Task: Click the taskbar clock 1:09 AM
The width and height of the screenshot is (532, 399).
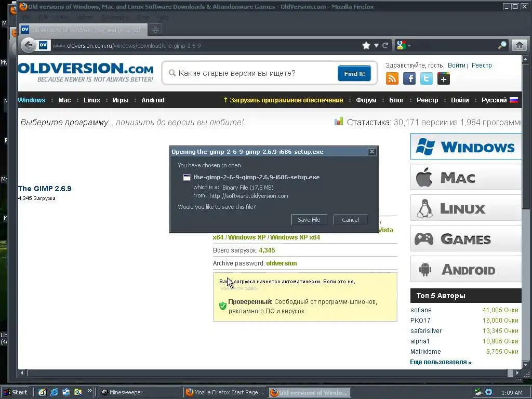Action: (x=512, y=393)
